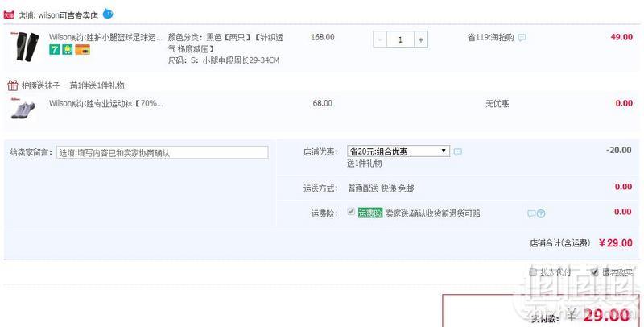This screenshot has width=644, height=327.
Task: Click the 尺码：S 小腿中段周长29-34CM size text
Action: [224, 60]
